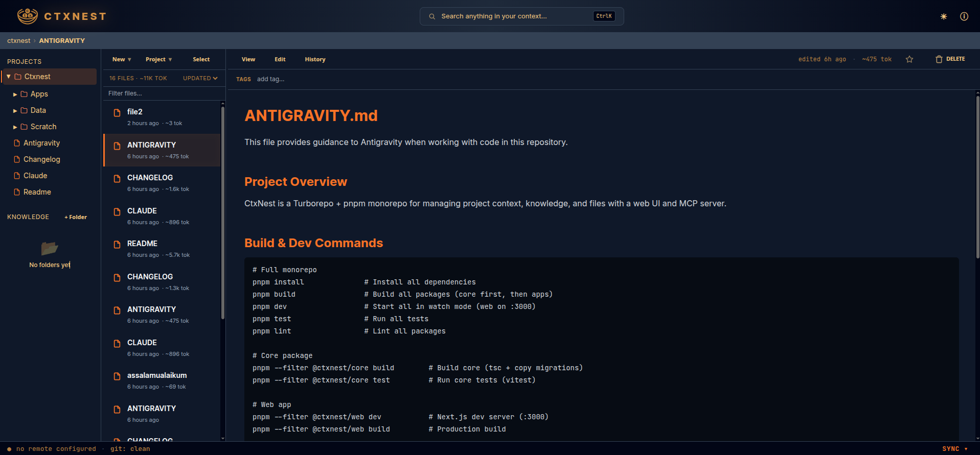Click the ~475 tok header label
The width and height of the screenshot is (980, 455).
coord(877,59)
